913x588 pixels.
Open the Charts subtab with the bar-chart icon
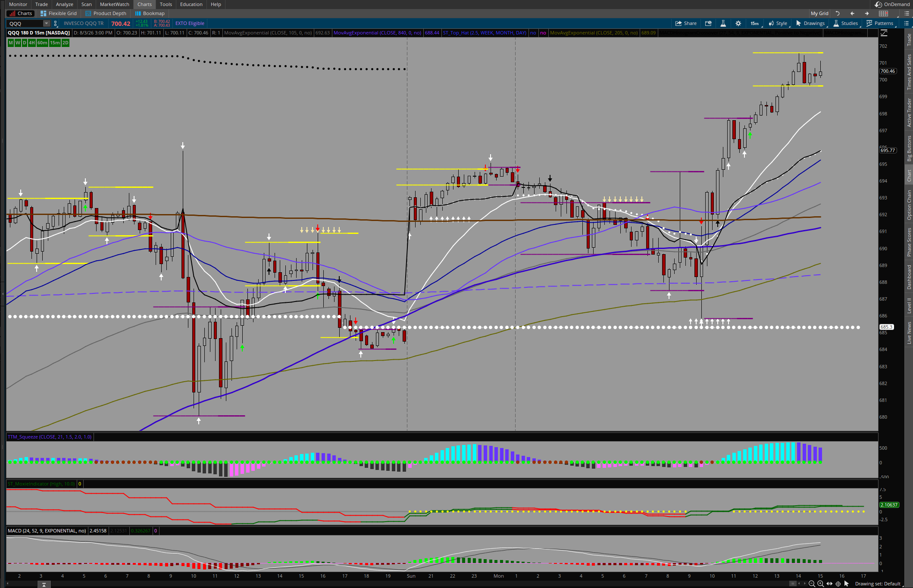pos(21,13)
